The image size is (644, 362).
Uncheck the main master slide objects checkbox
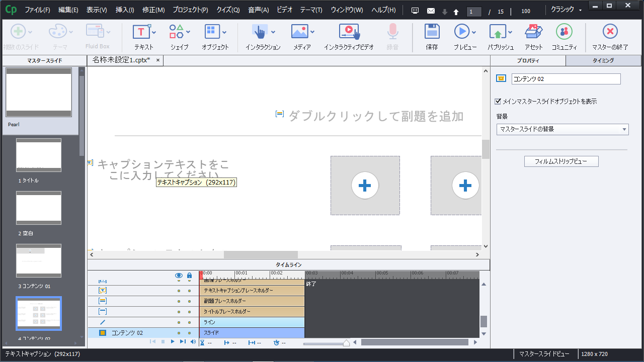coord(499,102)
